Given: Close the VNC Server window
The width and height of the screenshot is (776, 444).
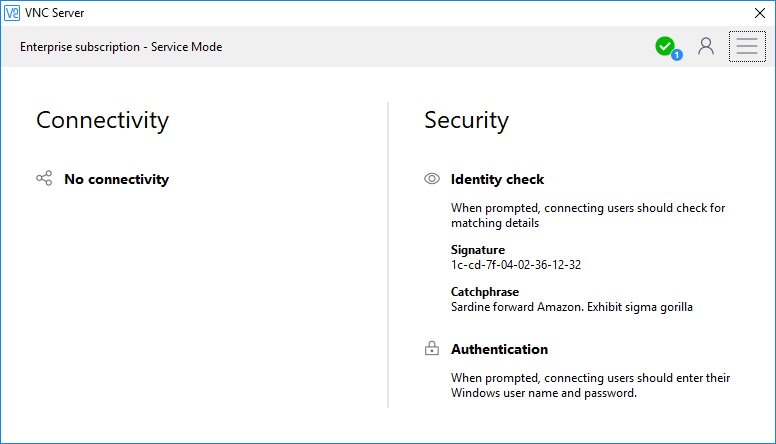Looking at the screenshot, I should pos(760,13).
